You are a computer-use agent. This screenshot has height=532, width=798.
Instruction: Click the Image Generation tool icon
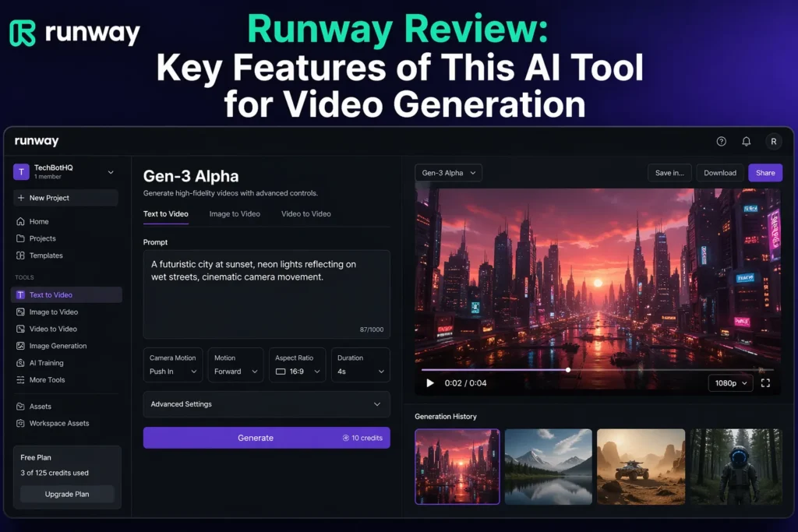(x=20, y=346)
